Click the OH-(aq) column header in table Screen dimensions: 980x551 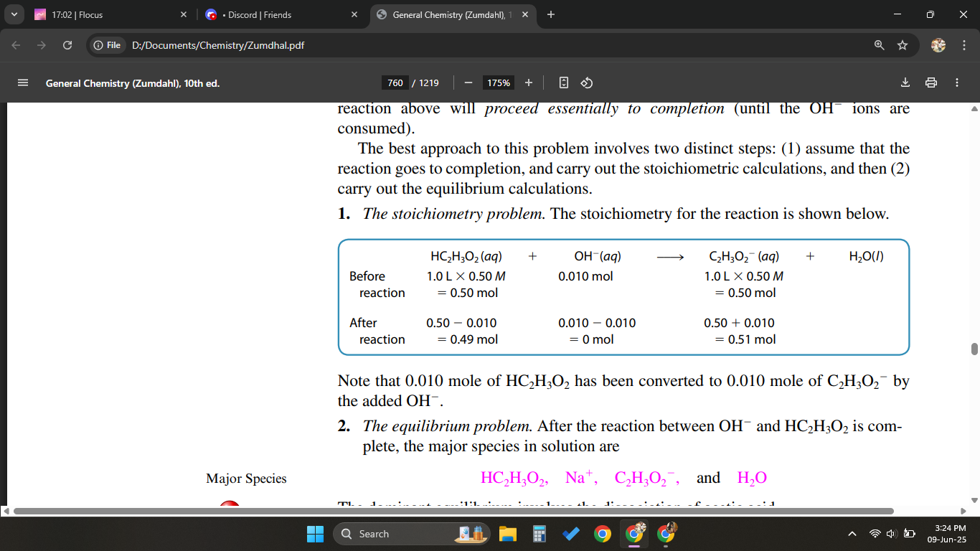point(598,256)
